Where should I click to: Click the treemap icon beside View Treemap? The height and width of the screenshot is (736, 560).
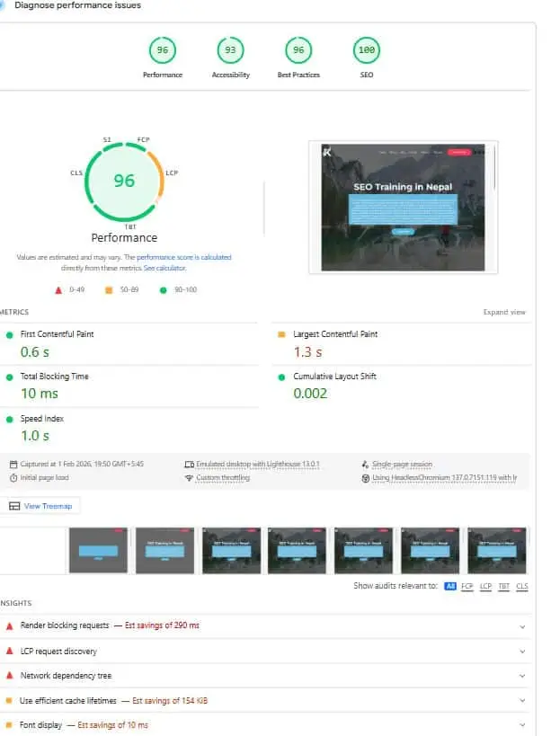coord(14,506)
